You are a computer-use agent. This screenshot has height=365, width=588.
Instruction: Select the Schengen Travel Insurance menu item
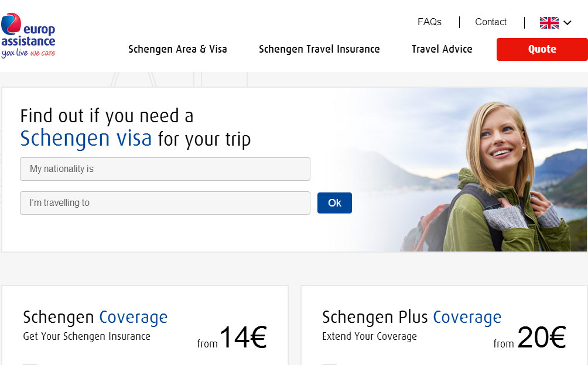point(319,49)
